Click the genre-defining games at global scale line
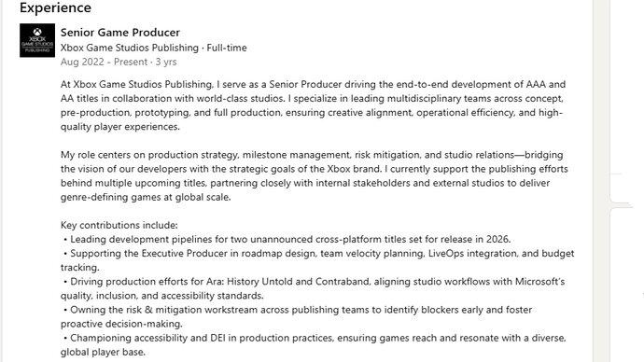This screenshot has width=644, height=362. (146, 197)
